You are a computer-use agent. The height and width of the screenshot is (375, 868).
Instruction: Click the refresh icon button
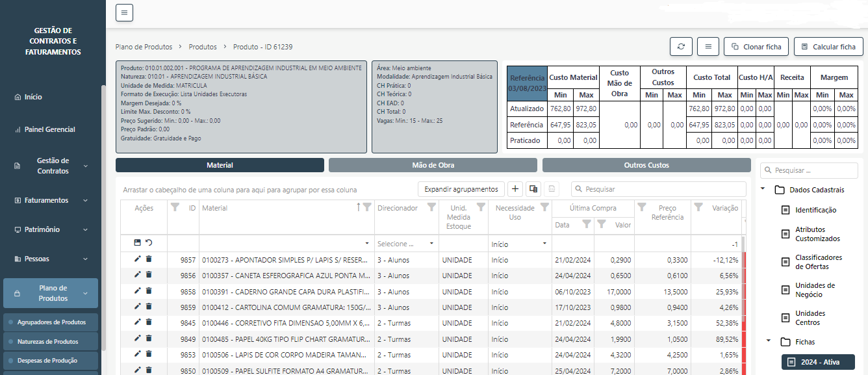click(x=681, y=47)
